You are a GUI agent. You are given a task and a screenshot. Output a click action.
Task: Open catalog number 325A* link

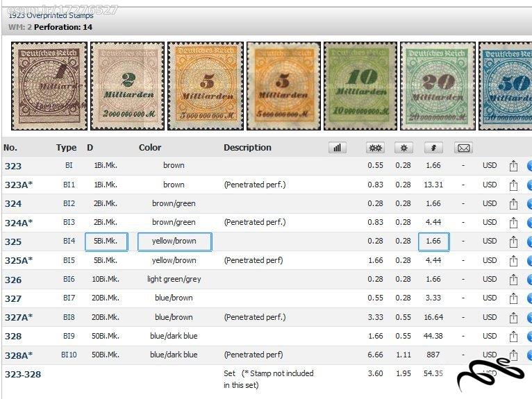19,261
